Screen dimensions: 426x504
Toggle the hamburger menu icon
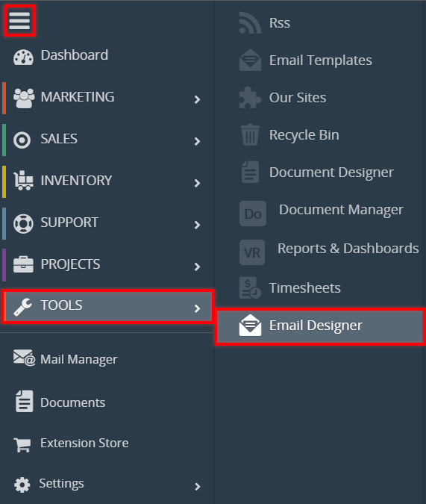(19, 21)
